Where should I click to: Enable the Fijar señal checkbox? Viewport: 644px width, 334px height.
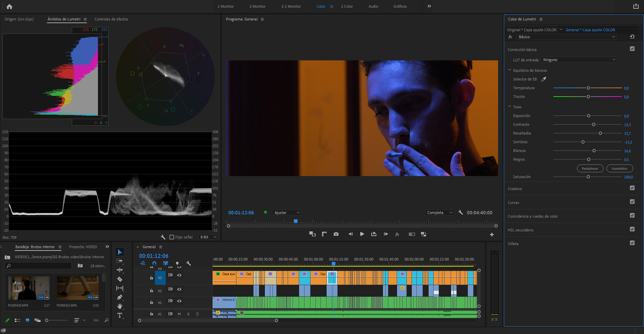[172, 237]
